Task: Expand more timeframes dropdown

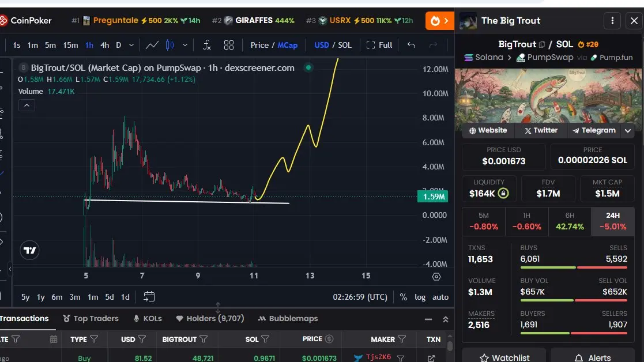Action: (131, 45)
